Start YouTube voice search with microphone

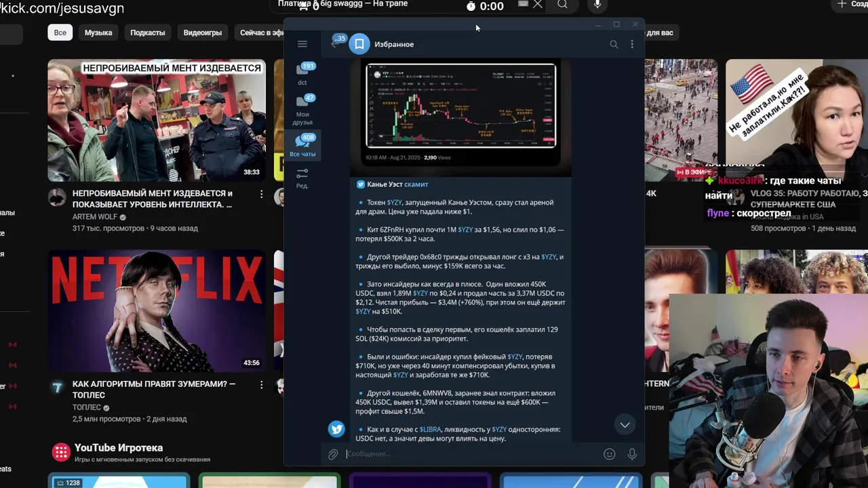coord(597,5)
